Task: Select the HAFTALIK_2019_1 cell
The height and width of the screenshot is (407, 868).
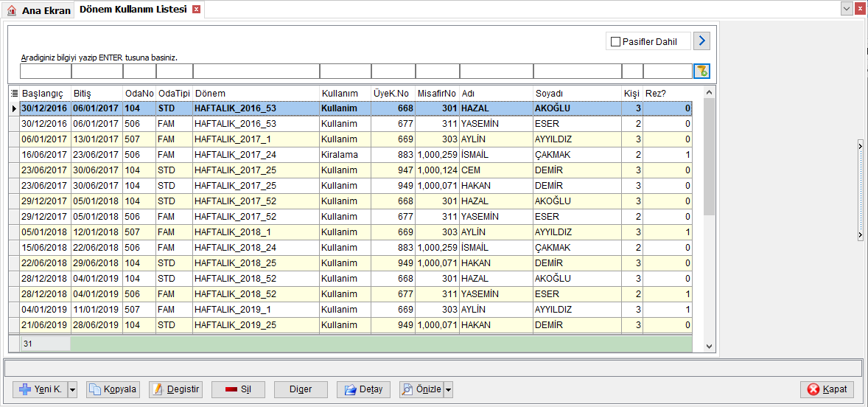Action: pos(256,310)
